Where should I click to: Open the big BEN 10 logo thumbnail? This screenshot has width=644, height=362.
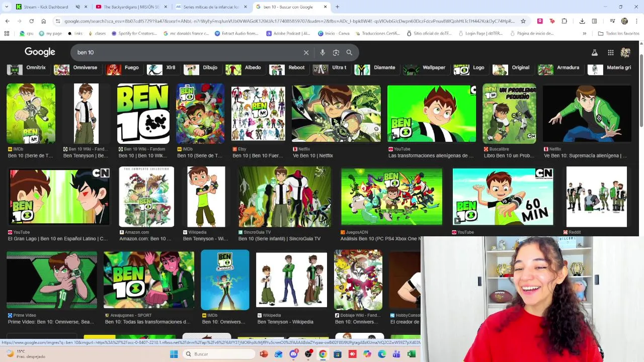pos(143,114)
